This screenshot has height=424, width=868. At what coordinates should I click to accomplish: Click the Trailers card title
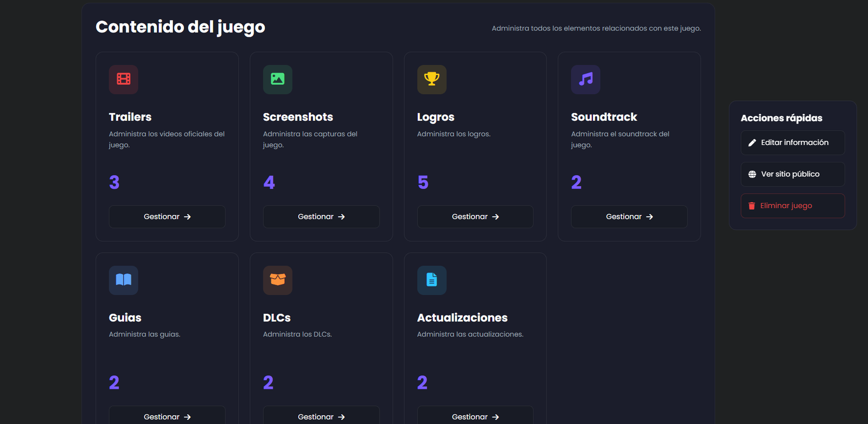(130, 117)
